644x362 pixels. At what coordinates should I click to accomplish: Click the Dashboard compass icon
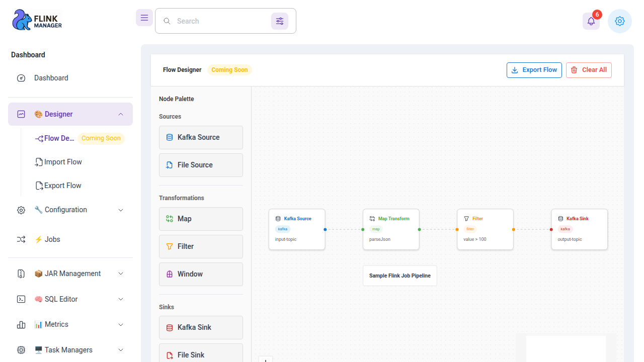pos(21,78)
